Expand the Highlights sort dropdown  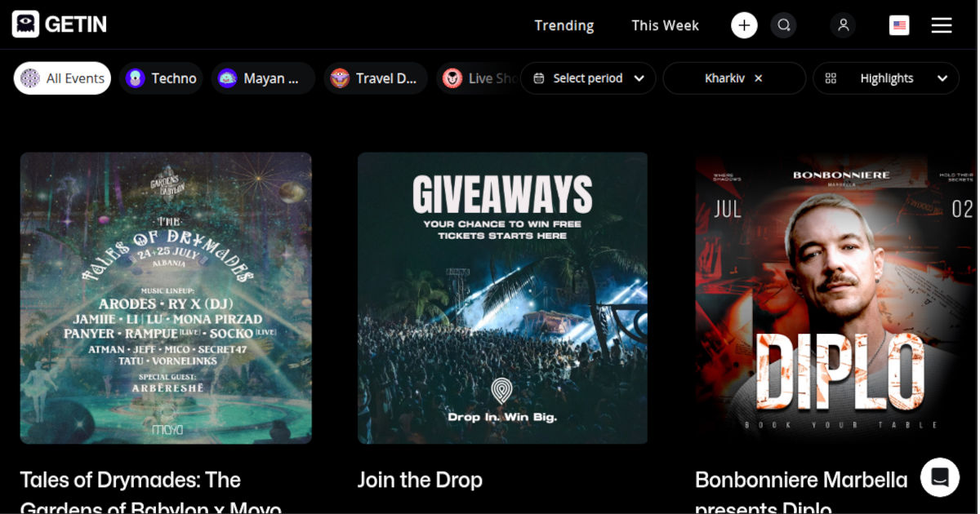[886, 78]
